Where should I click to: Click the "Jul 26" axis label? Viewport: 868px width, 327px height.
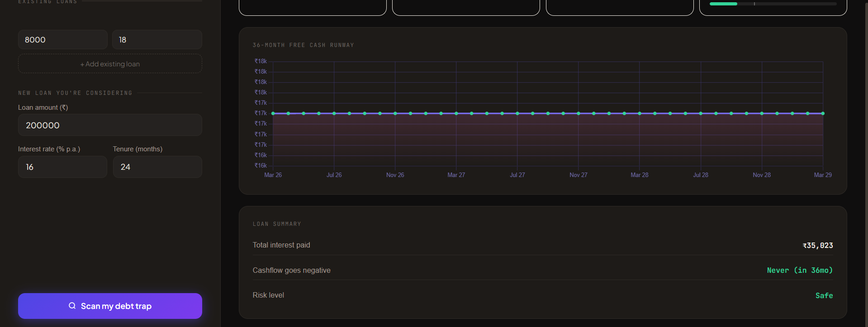pyautogui.click(x=334, y=175)
